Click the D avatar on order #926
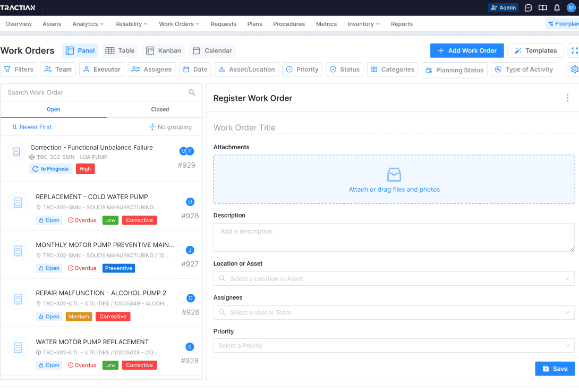Image resolution: width=579 pixels, height=392 pixels. (x=190, y=298)
